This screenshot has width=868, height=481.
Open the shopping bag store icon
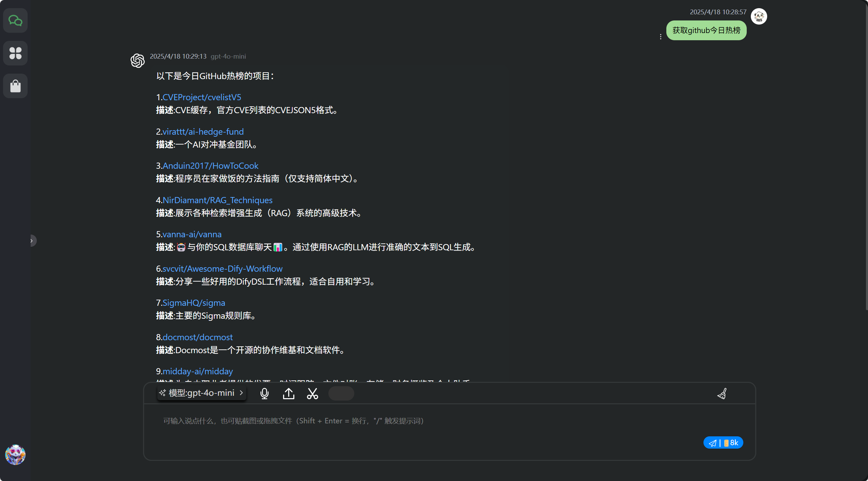[15, 86]
